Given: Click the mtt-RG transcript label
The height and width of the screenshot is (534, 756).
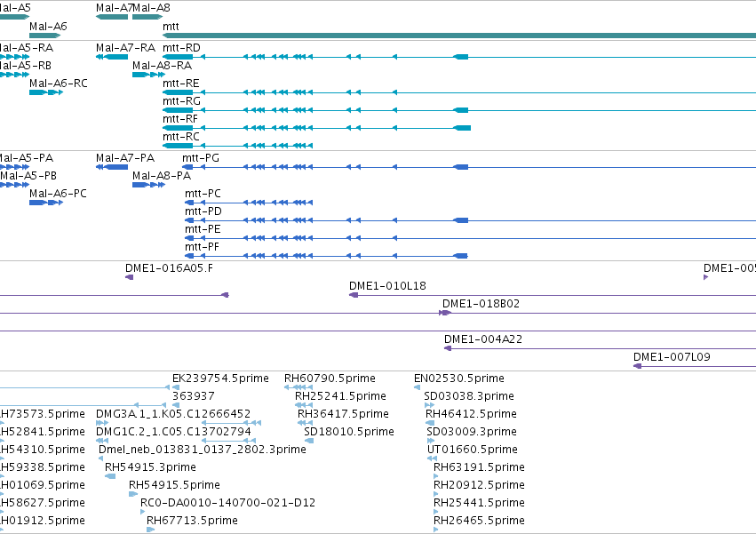Looking at the screenshot, I should click(x=181, y=101).
